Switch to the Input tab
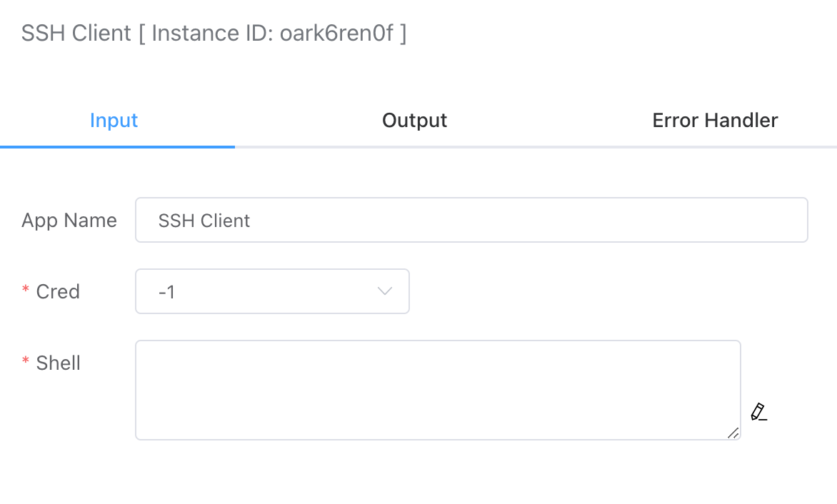Image resolution: width=837 pixels, height=504 pixels. [x=114, y=120]
